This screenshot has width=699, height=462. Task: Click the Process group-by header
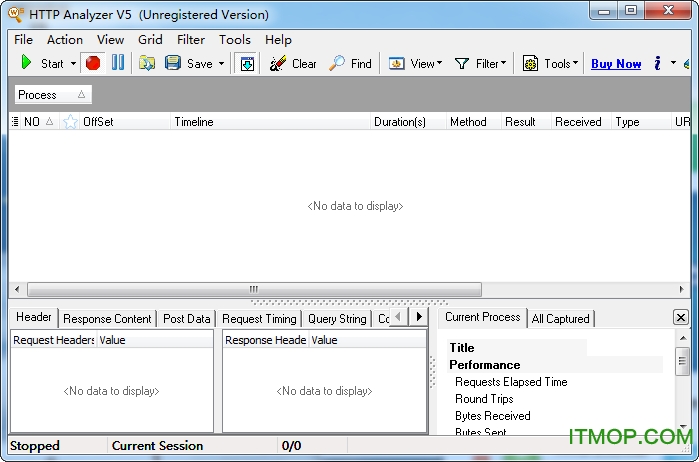click(x=53, y=95)
